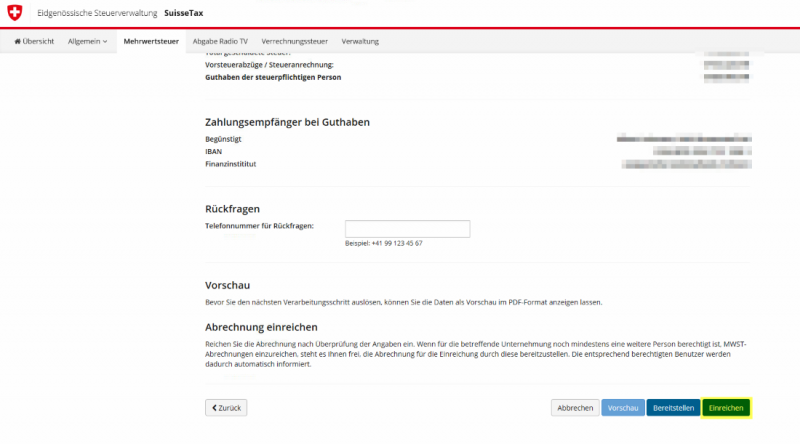This screenshot has height=444, width=800.
Task: Click the Zahlungsempfänger bei Guthaben heading
Action: click(287, 122)
